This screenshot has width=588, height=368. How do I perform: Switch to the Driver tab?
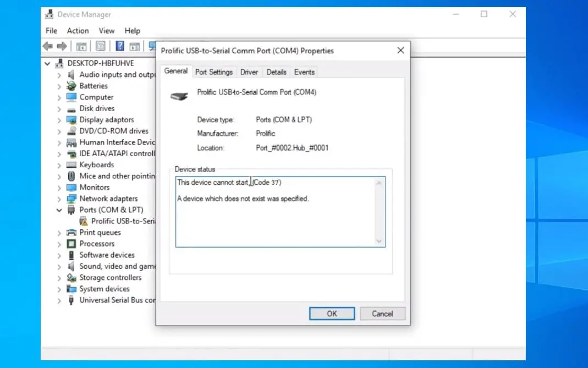click(249, 72)
